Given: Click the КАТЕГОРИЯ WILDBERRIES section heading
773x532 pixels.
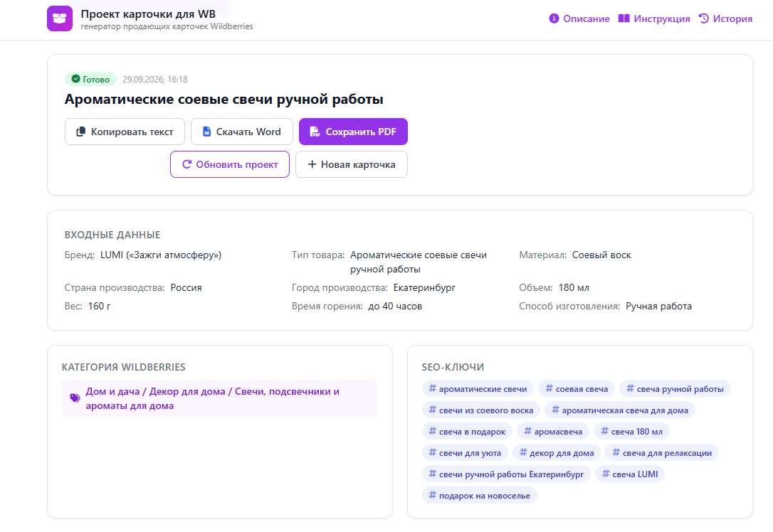Looking at the screenshot, I should (123, 367).
